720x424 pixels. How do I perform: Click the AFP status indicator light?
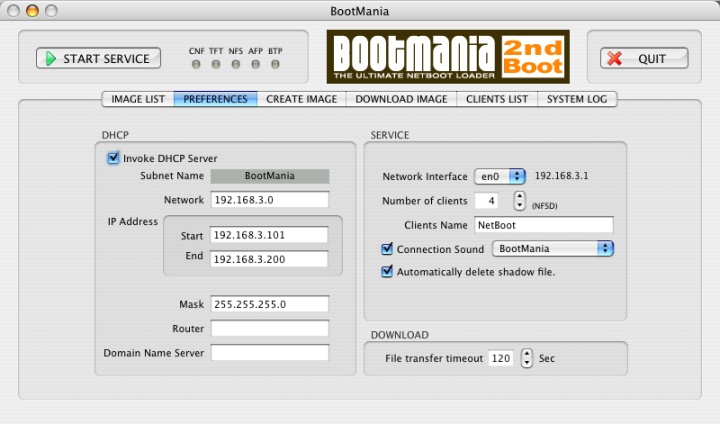[255, 64]
